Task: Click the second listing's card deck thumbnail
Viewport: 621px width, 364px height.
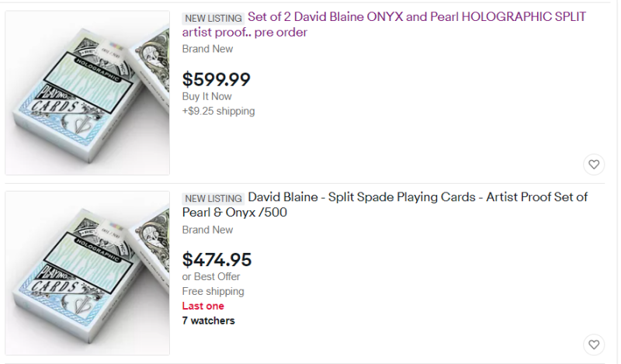Action: (x=88, y=273)
